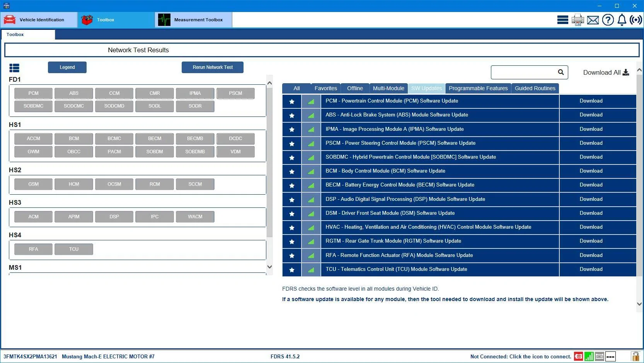Click the signal icon on the SOBDMC row
This screenshot has height=363, width=644.
[311, 158]
